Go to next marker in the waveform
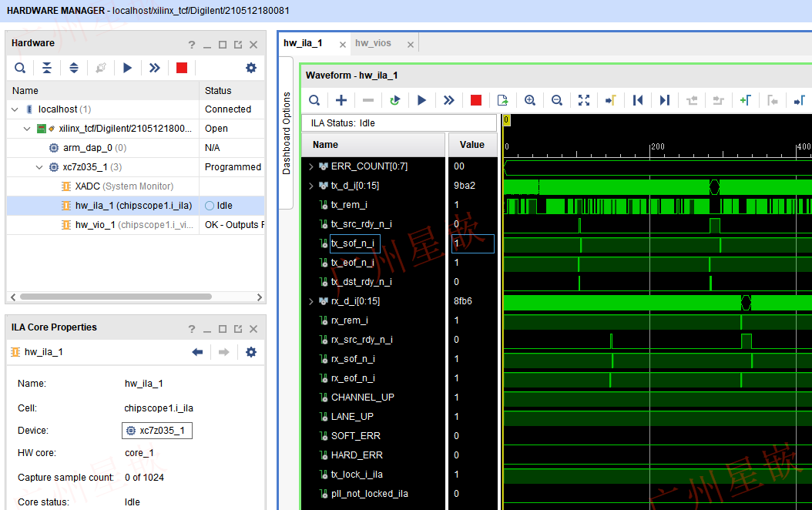The height and width of the screenshot is (510, 812). pos(799,100)
